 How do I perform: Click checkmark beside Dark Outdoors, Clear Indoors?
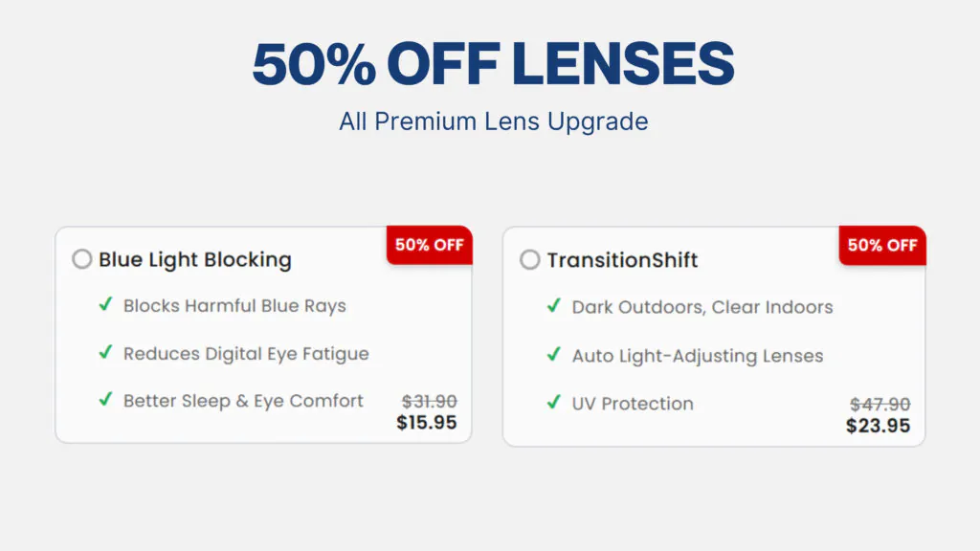click(554, 306)
